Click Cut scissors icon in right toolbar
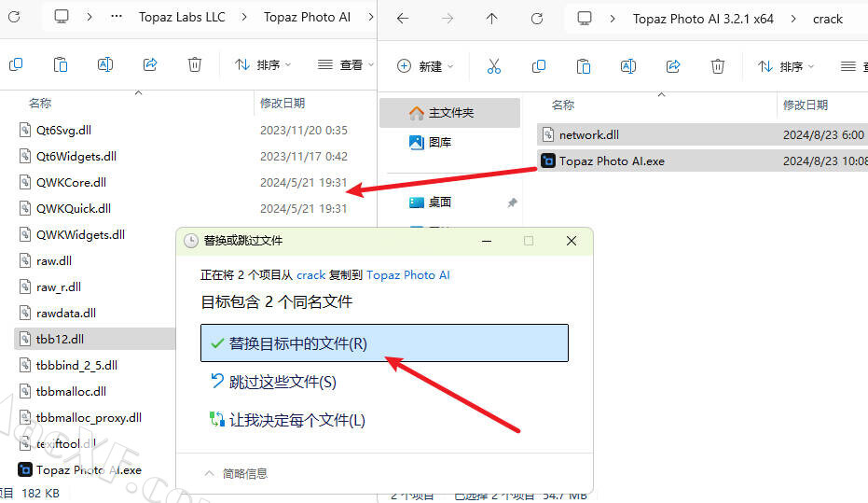 point(494,66)
